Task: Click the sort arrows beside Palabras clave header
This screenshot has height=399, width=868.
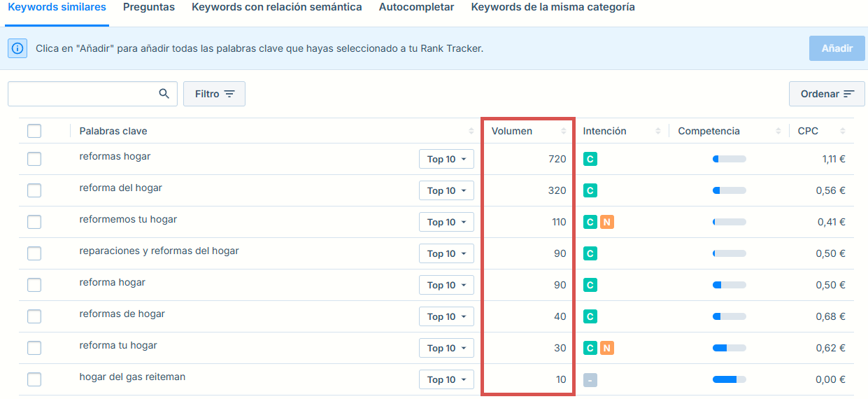Action: 471,131
